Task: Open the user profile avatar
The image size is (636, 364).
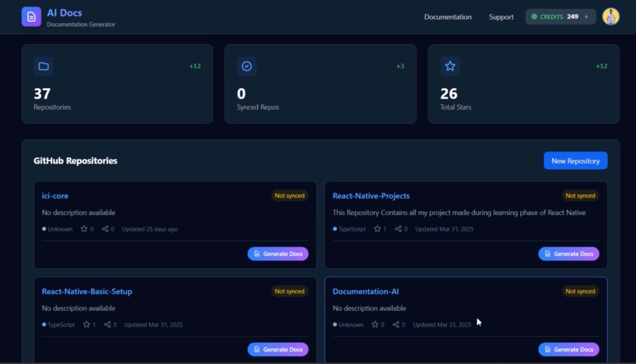Action: (x=611, y=17)
